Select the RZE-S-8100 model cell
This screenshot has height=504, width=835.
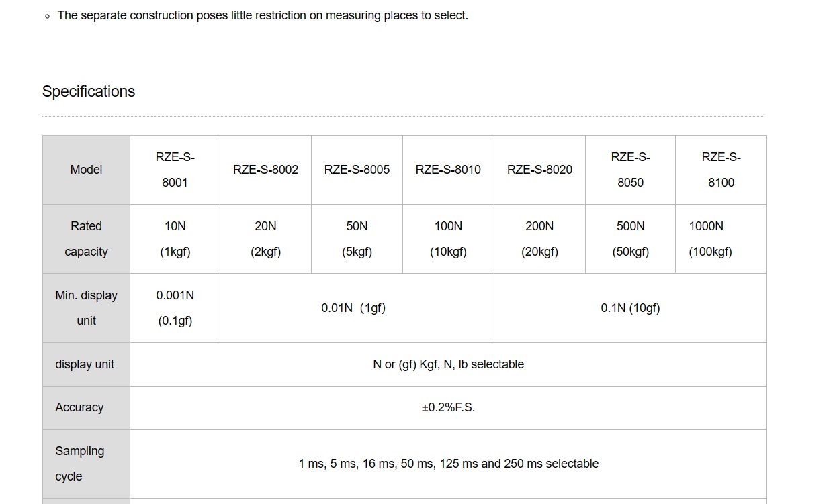[721, 170]
